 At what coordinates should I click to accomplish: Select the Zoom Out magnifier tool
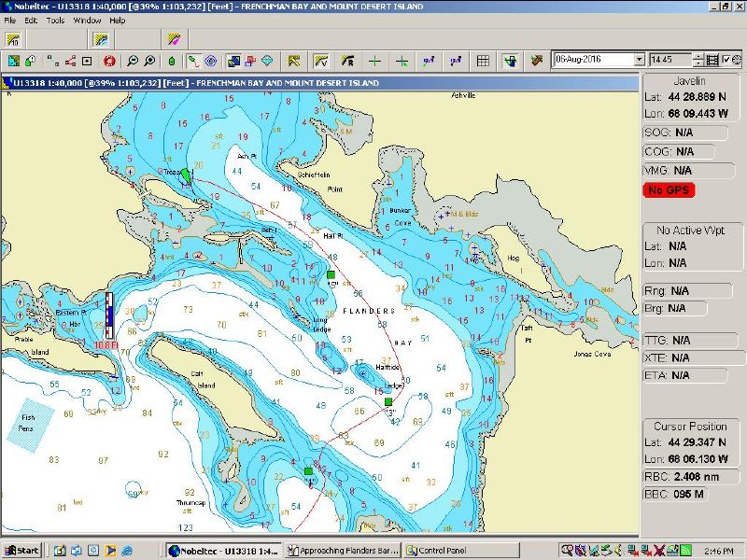pos(132,63)
